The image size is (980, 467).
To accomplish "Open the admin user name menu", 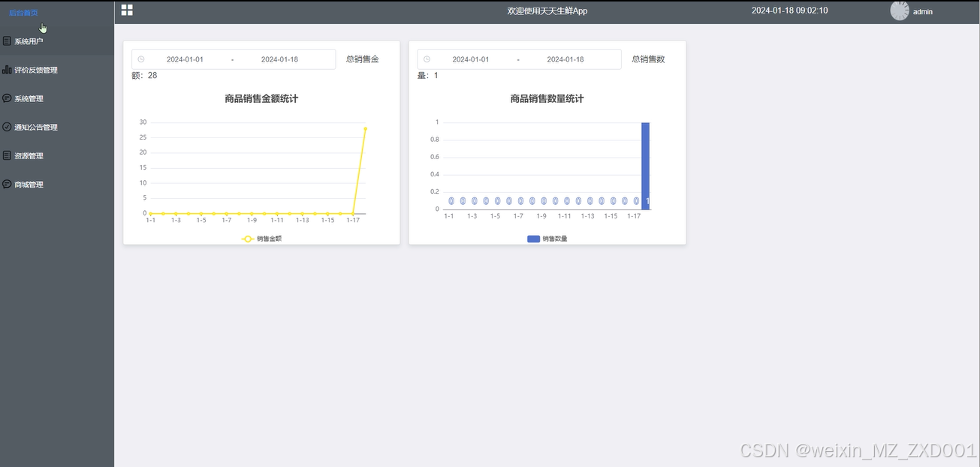I will click(923, 12).
